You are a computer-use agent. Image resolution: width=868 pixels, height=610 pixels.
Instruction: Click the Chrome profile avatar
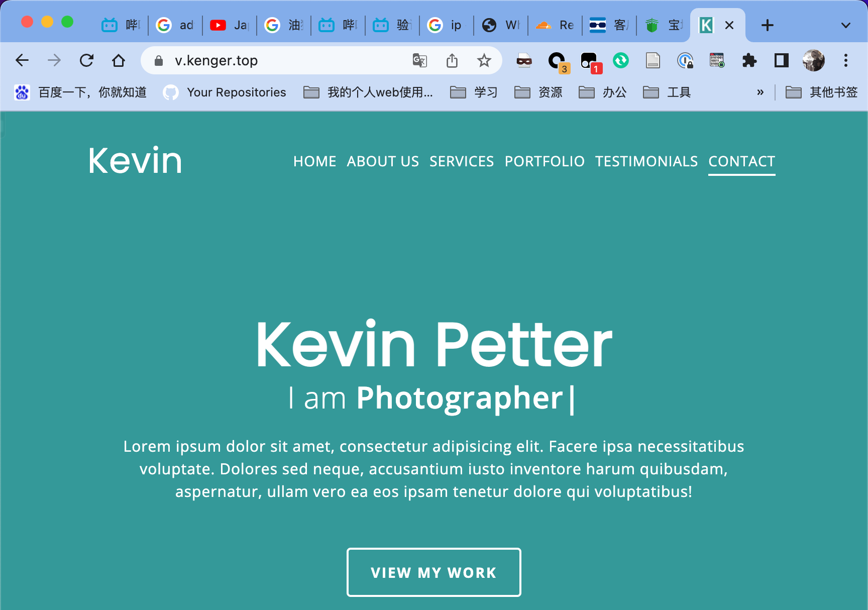(x=813, y=60)
